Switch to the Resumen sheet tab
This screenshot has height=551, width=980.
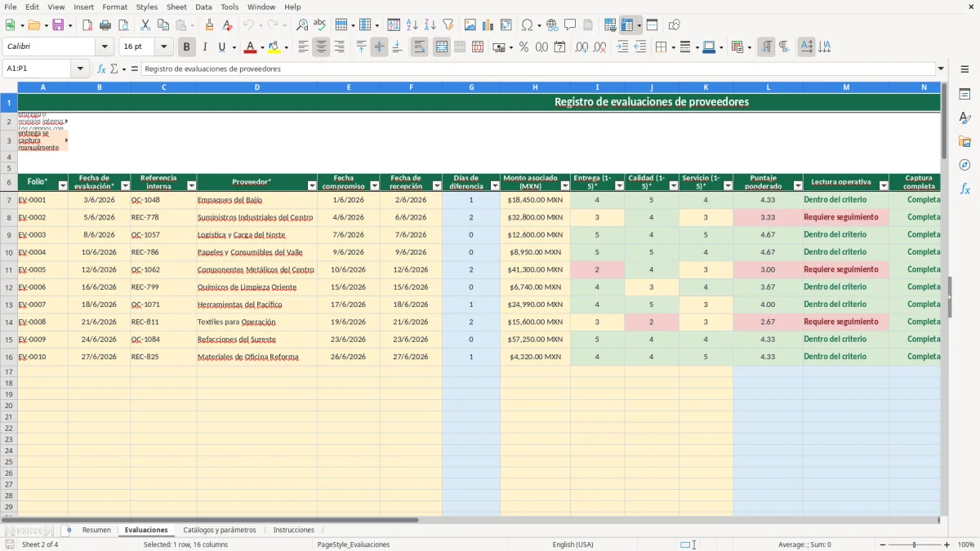(96, 531)
